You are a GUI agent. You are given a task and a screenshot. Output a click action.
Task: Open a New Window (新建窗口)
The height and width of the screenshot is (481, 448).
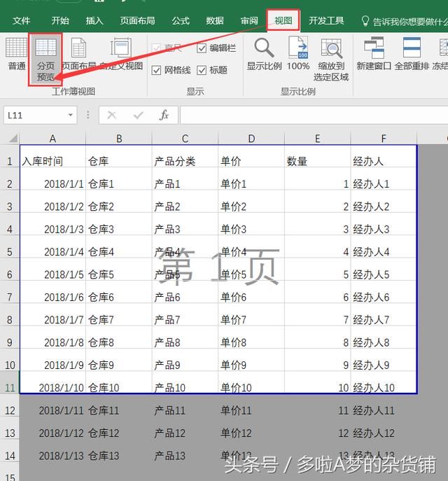tap(374, 54)
